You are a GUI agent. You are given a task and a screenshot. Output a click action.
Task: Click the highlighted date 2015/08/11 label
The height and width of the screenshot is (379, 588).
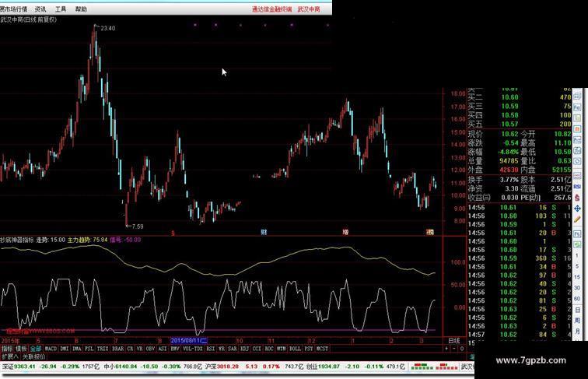coord(189,341)
